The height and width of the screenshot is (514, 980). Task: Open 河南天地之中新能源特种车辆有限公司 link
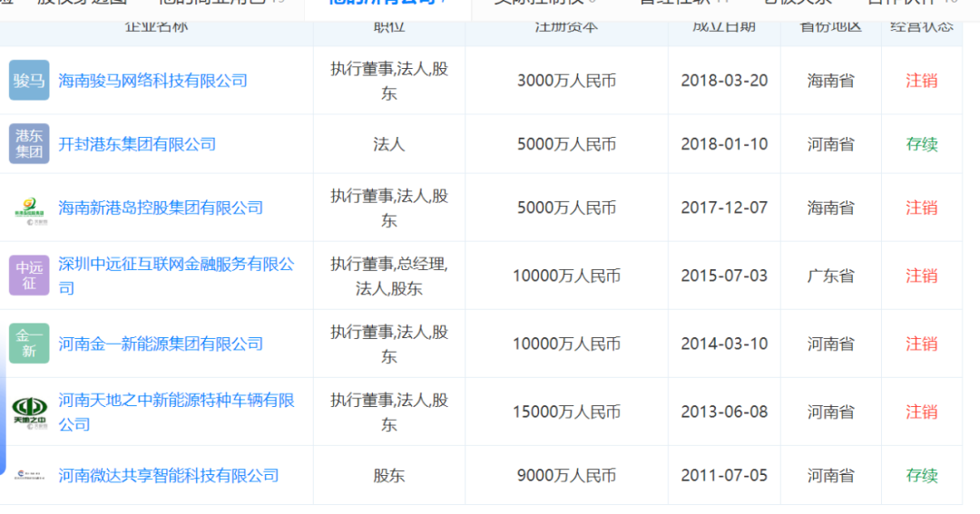(x=176, y=412)
